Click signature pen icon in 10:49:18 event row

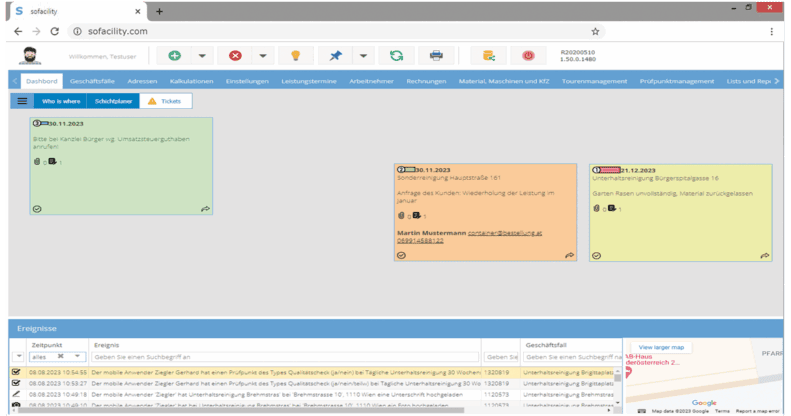coord(16,394)
